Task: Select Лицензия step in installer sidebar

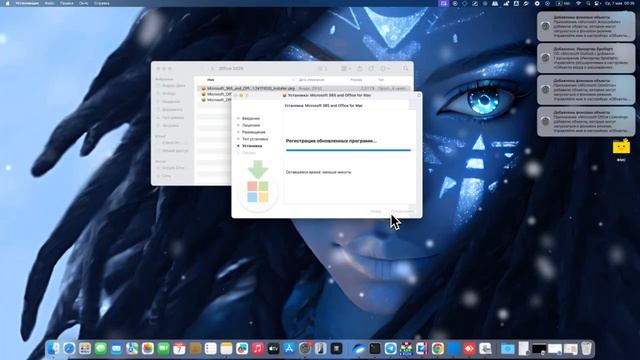Action: coord(251,125)
